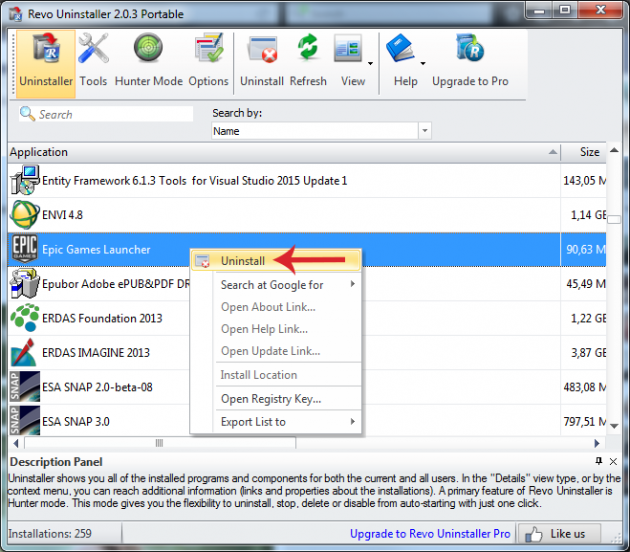Open the Options dialog icon
The image size is (630, 552).
208,62
